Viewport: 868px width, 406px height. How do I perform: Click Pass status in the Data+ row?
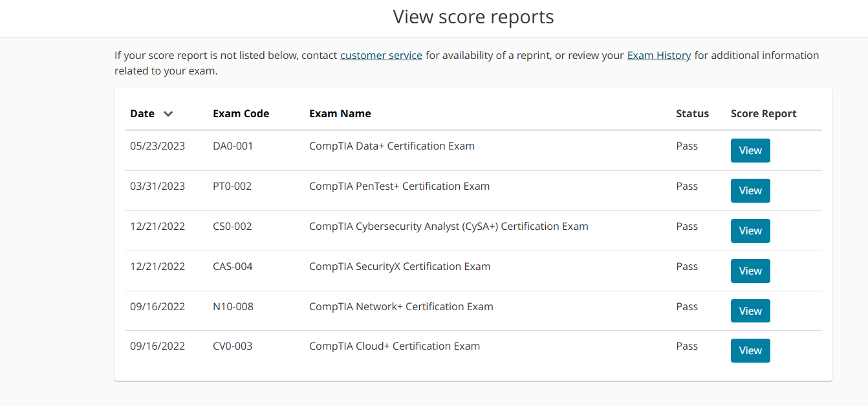pyautogui.click(x=687, y=146)
